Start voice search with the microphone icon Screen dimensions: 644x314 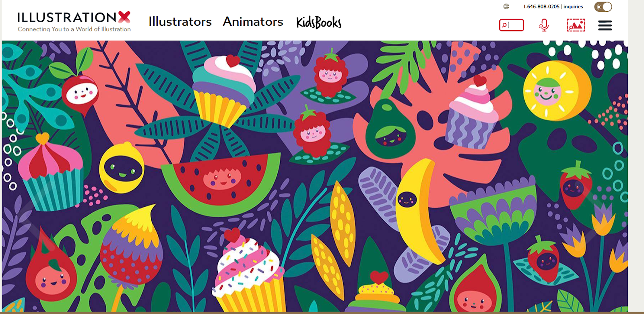[x=544, y=25]
